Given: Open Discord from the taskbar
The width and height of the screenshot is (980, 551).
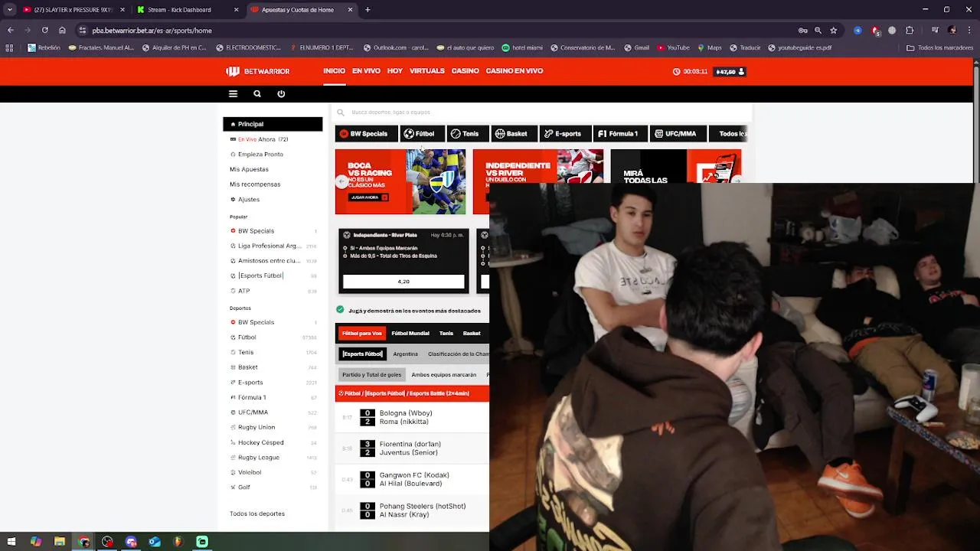Looking at the screenshot, I should coord(131,542).
